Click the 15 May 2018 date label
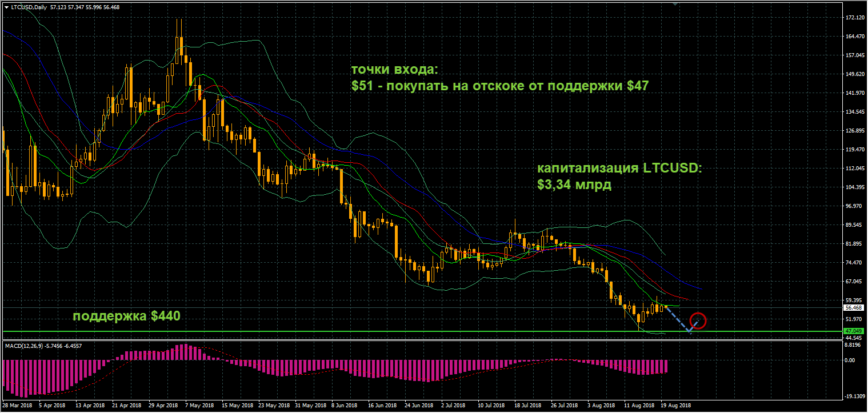This screenshot has width=868, height=413. [237, 406]
